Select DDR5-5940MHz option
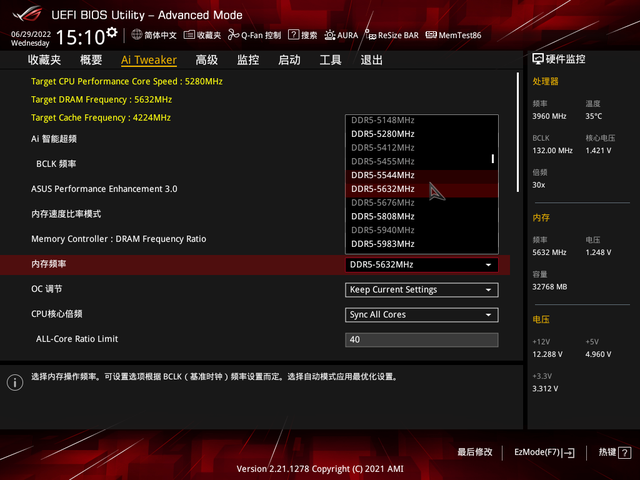The height and width of the screenshot is (480, 640). click(x=422, y=231)
